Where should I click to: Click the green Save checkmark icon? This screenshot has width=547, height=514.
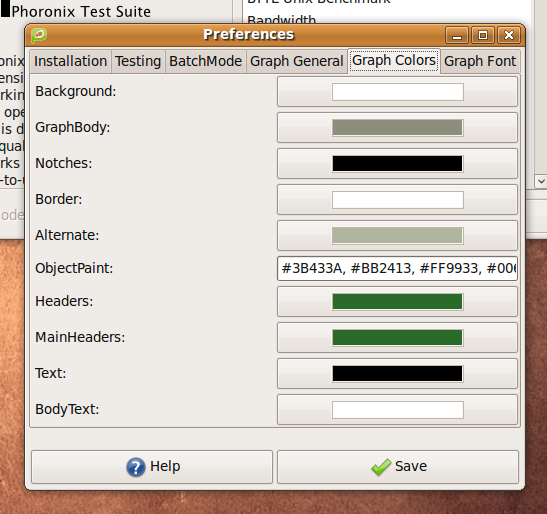pyautogui.click(x=381, y=467)
